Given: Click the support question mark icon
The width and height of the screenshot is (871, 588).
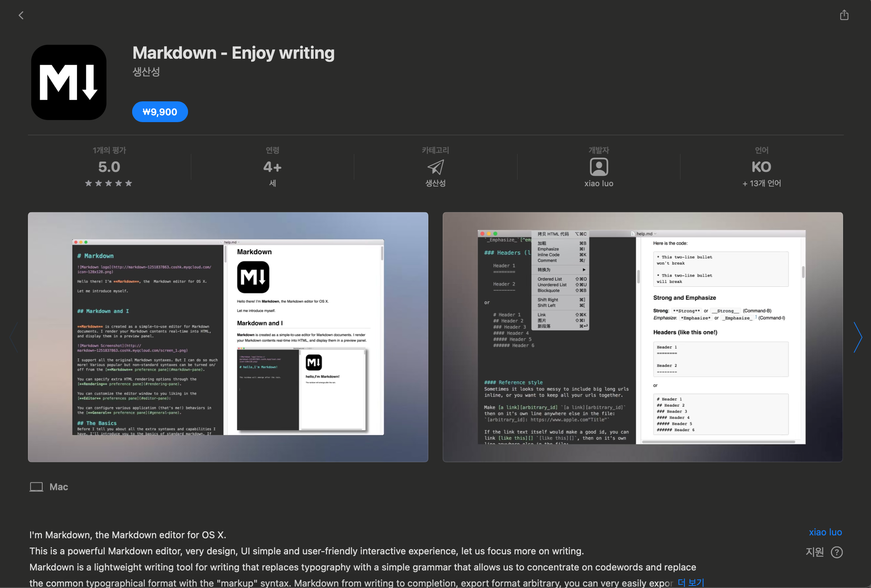Looking at the screenshot, I should [x=837, y=552].
